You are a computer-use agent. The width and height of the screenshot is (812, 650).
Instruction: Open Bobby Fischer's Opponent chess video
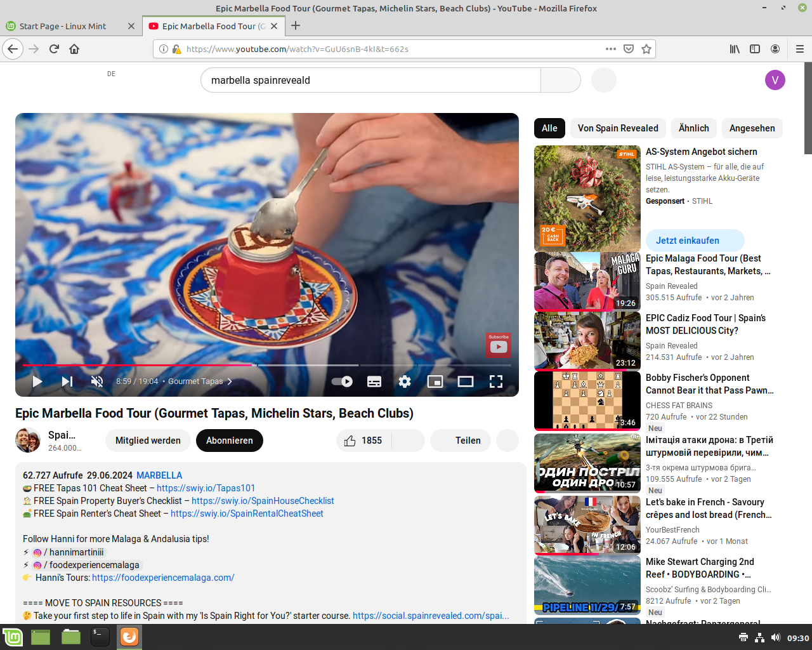[587, 401]
